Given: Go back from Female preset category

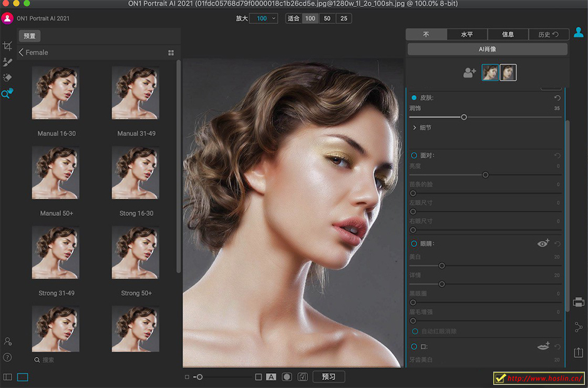Looking at the screenshot, I should point(21,53).
